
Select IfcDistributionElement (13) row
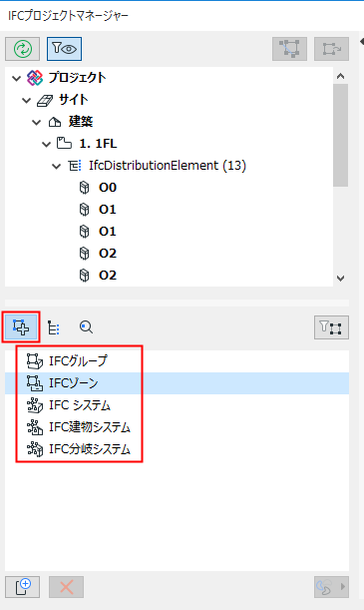tap(168, 166)
